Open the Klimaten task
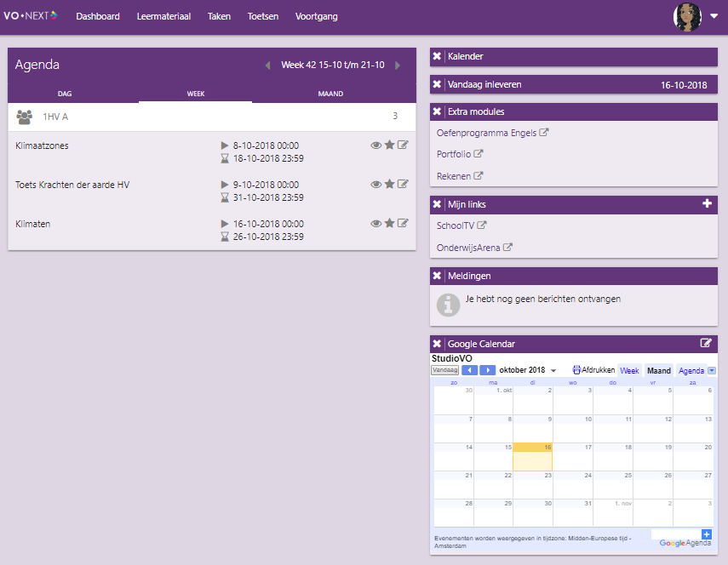 click(x=32, y=224)
